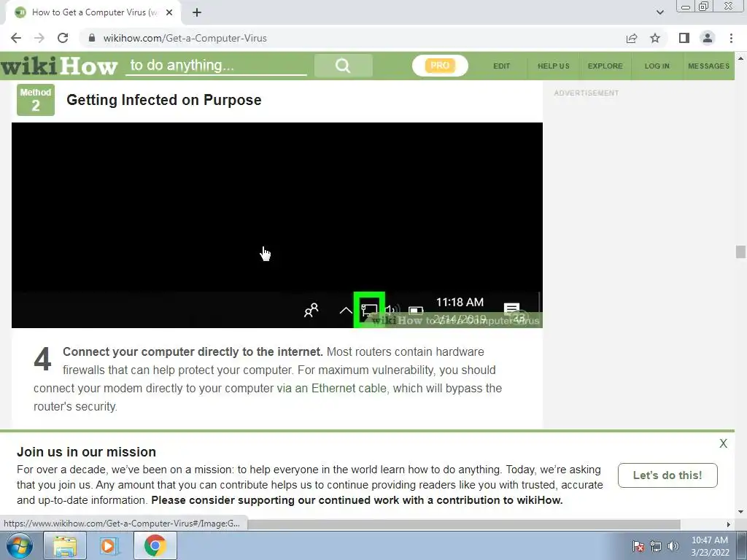Go back to the previous page
This screenshot has height=560, width=747.
pos(16,38)
